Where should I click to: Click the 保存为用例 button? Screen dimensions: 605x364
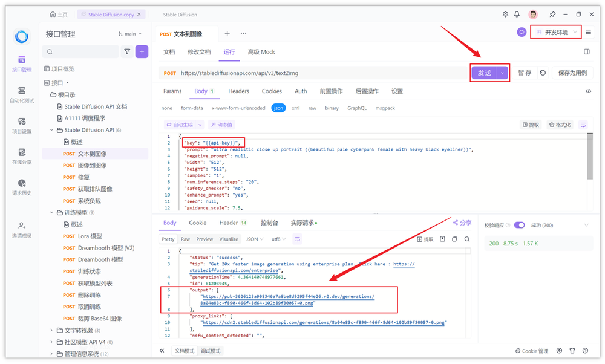click(572, 72)
